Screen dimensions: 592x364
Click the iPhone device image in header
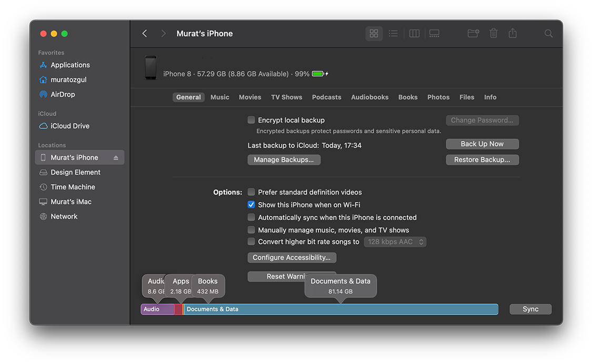(x=150, y=67)
